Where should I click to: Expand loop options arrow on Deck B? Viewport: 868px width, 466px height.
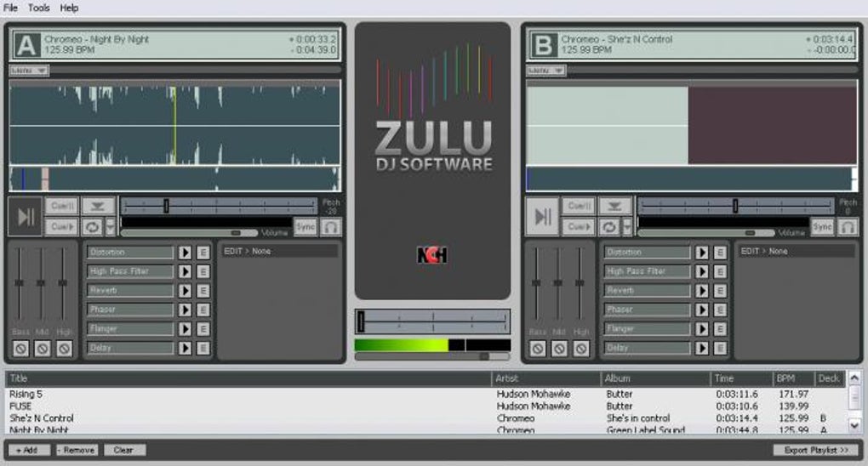pos(627,227)
